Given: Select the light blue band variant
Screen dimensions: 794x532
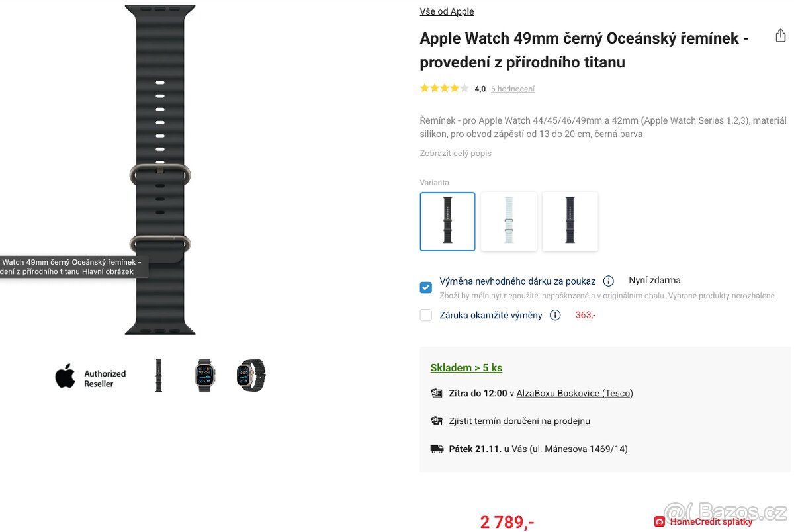Looking at the screenshot, I should tap(508, 222).
